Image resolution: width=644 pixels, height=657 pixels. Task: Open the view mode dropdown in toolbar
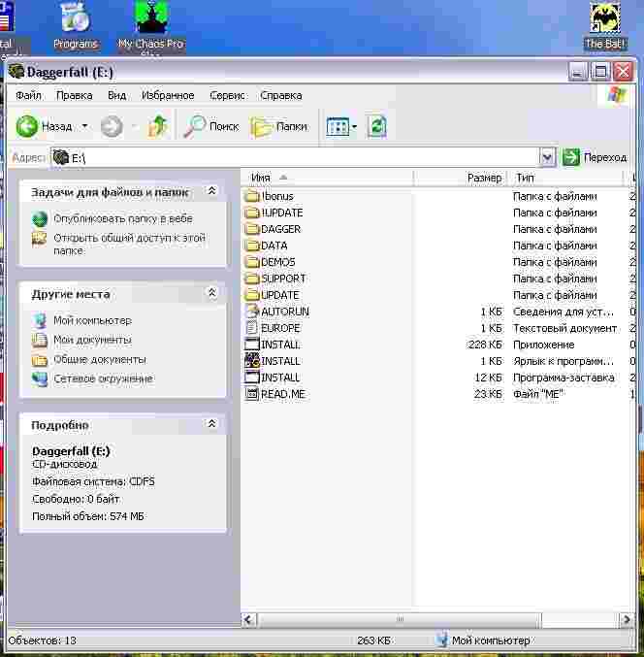point(355,126)
